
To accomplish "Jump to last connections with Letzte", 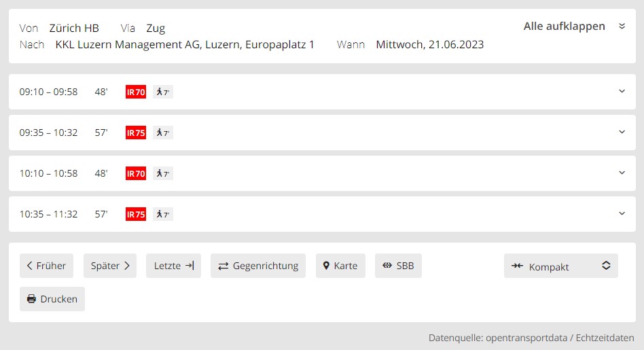I will click(x=173, y=266).
